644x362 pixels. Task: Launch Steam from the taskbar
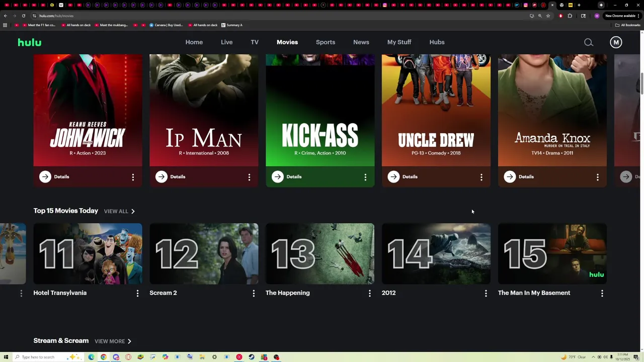click(252, 357)
